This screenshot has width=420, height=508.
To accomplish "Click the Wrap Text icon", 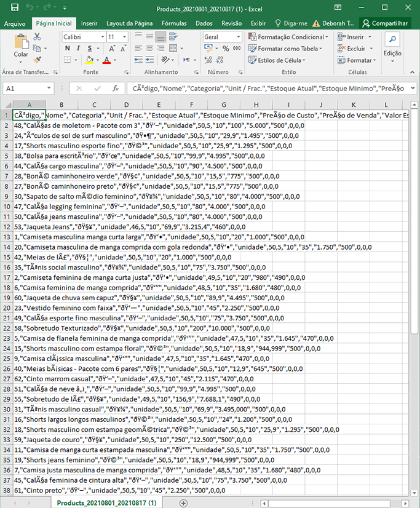I will click(173, 36).
